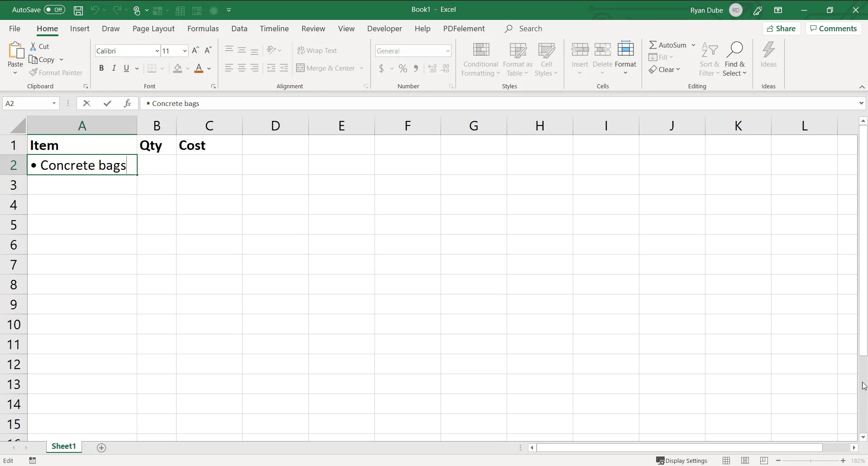
Task: Switch to the Developer tab
Action: [x=384, y=29]
